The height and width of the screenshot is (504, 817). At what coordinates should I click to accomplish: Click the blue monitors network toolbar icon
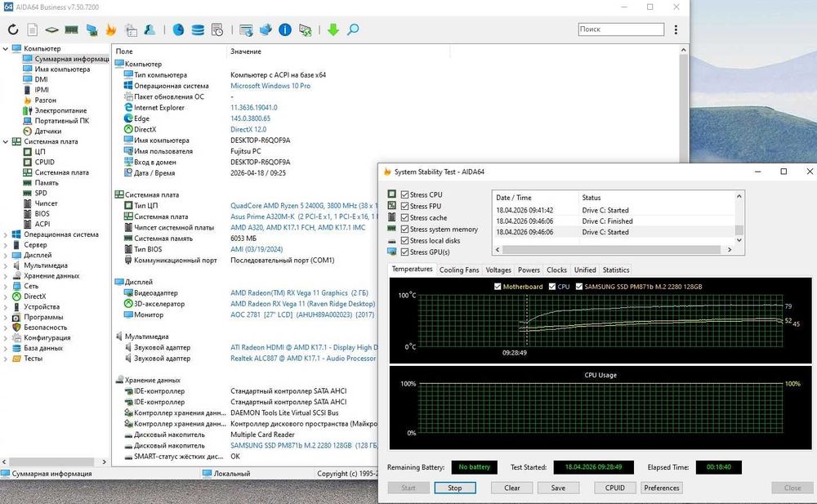pyautogui.click(x=92, y=29)
